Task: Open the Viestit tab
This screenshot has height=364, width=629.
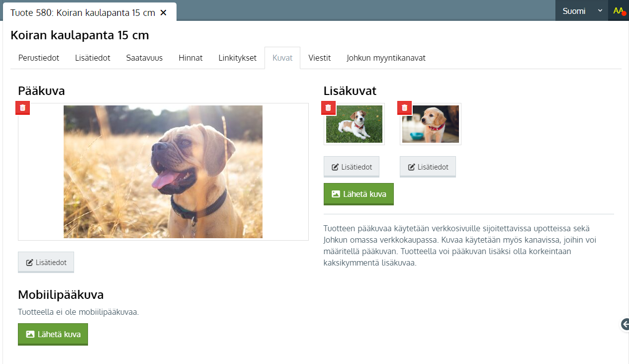Action: pos(320,58)
